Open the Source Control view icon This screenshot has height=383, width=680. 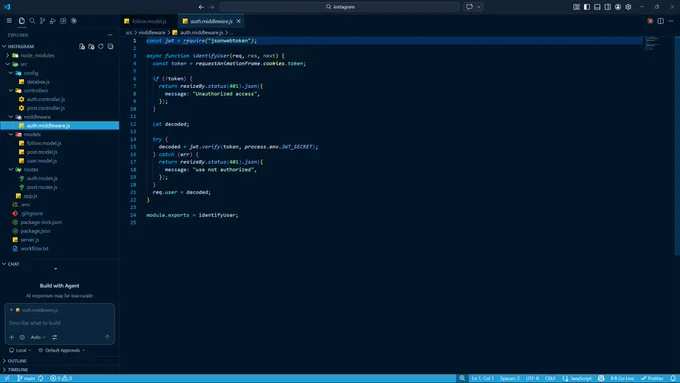42,20
